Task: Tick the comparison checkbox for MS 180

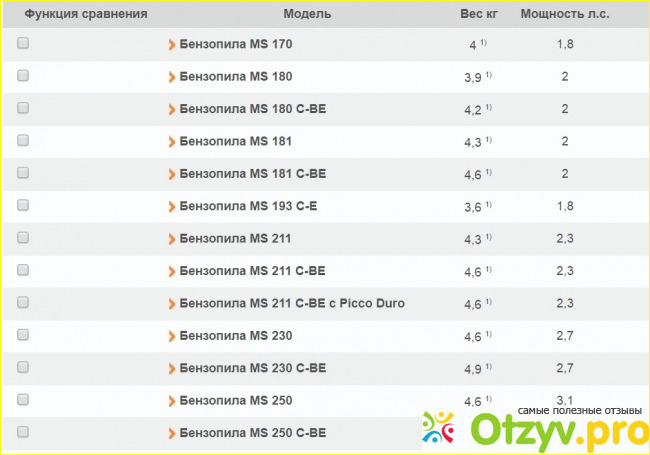Action: tap(23, 75)
